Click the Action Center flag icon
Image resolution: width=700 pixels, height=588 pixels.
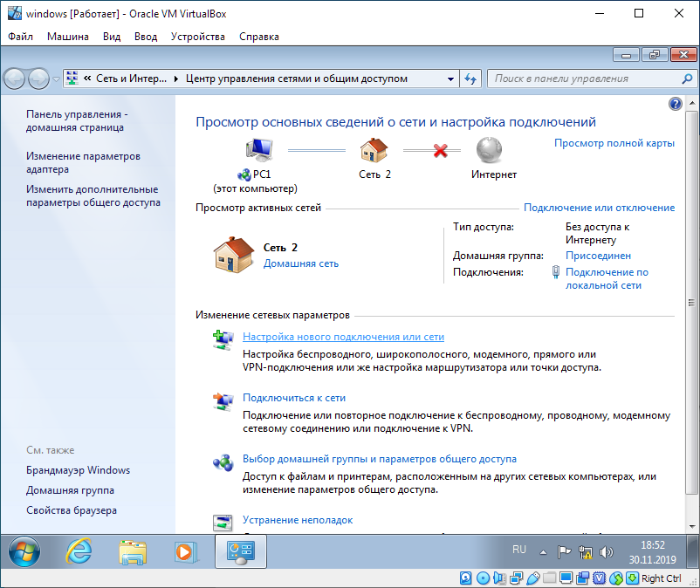(564, 551)
